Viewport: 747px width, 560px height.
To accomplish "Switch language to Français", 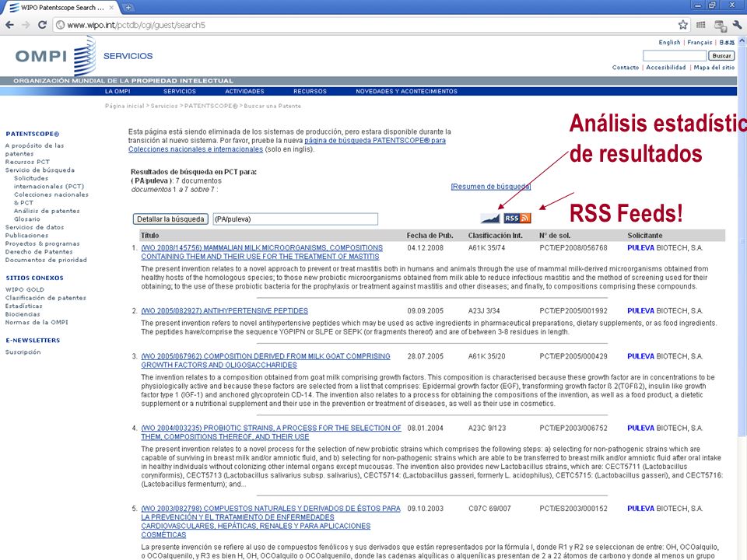I will coord(700,42).
